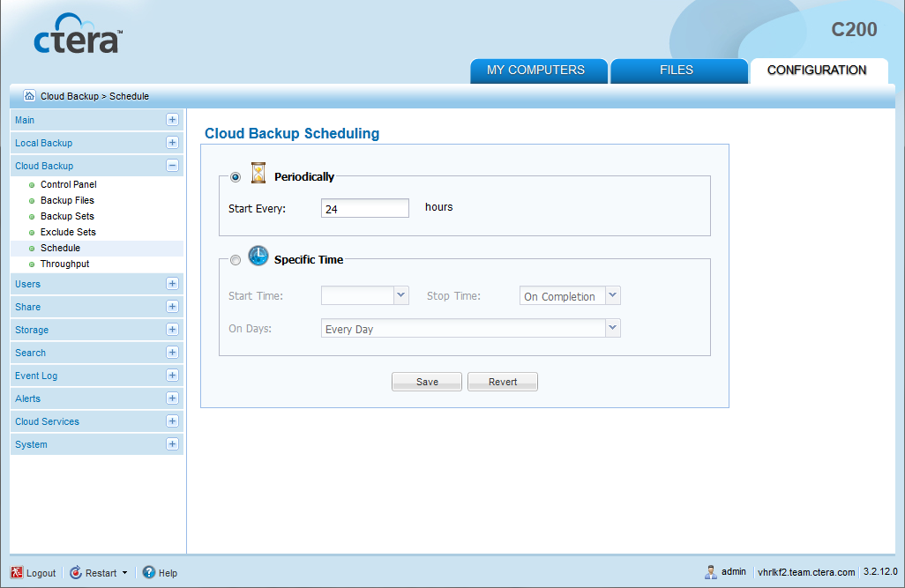The height and width of the screenshot is (588, 905).
Task: Click the CTERA logo
Action: 78,33
